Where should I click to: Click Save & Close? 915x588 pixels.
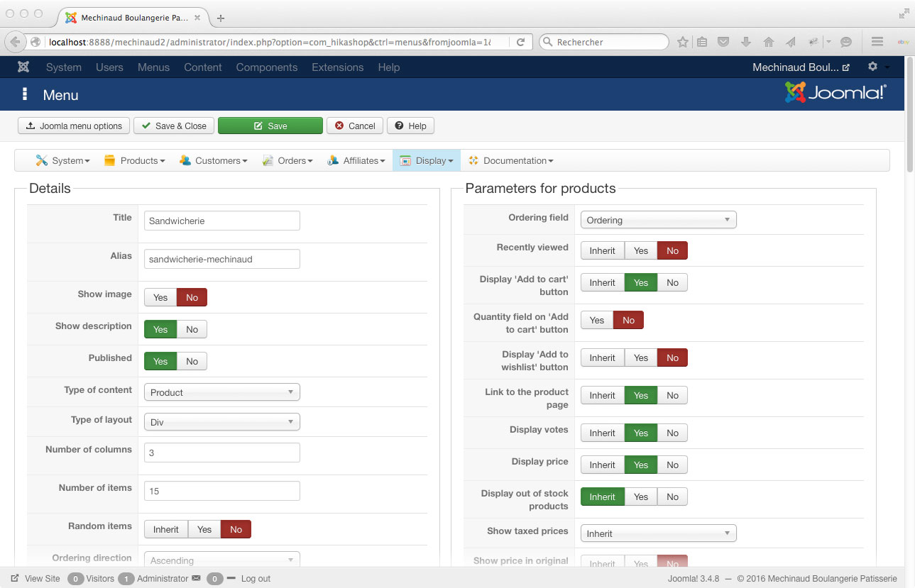(174, 126)
